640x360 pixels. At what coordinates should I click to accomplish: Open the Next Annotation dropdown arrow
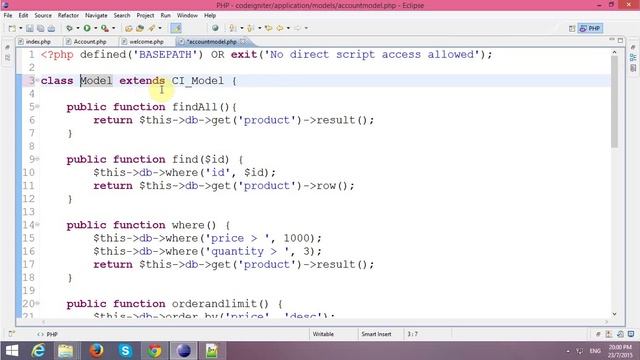click(x=242, y=28)
